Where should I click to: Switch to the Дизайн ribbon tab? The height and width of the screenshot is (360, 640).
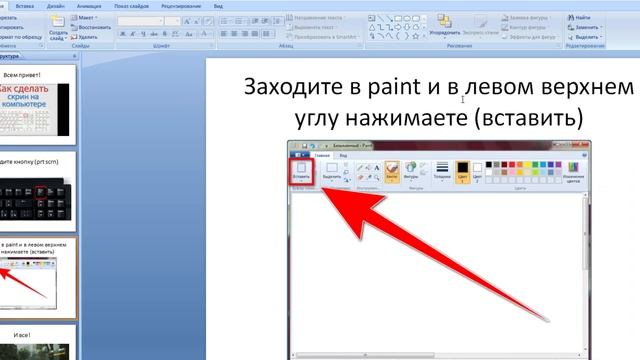tap(56, 6)
